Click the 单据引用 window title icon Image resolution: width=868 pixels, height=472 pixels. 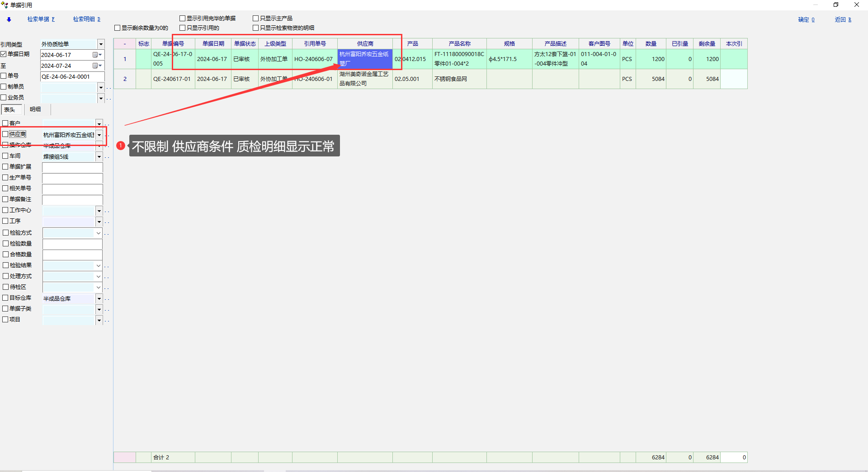[5, 5]
